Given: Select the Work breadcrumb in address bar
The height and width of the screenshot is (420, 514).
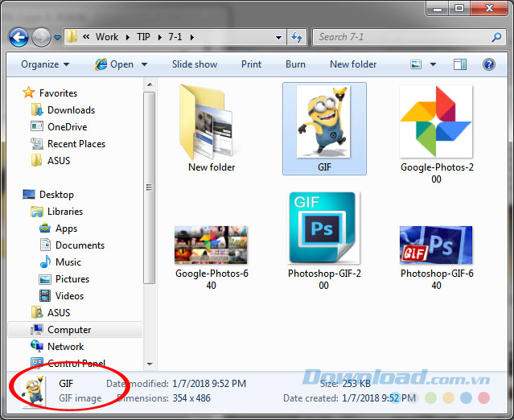Looking at the screenshot, I should (x=107, y=37).
